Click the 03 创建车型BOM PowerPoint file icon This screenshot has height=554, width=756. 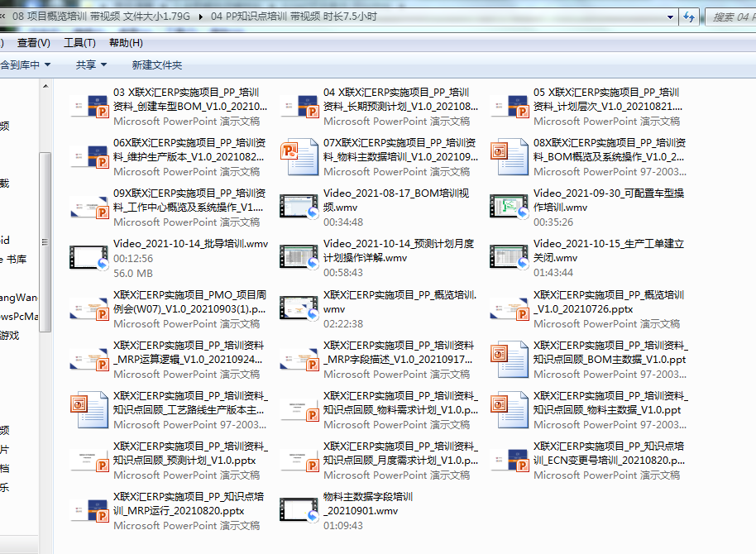89,107
